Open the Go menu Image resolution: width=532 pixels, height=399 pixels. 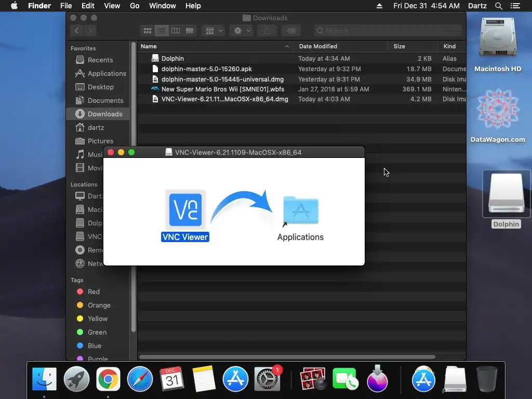(135, 6)
